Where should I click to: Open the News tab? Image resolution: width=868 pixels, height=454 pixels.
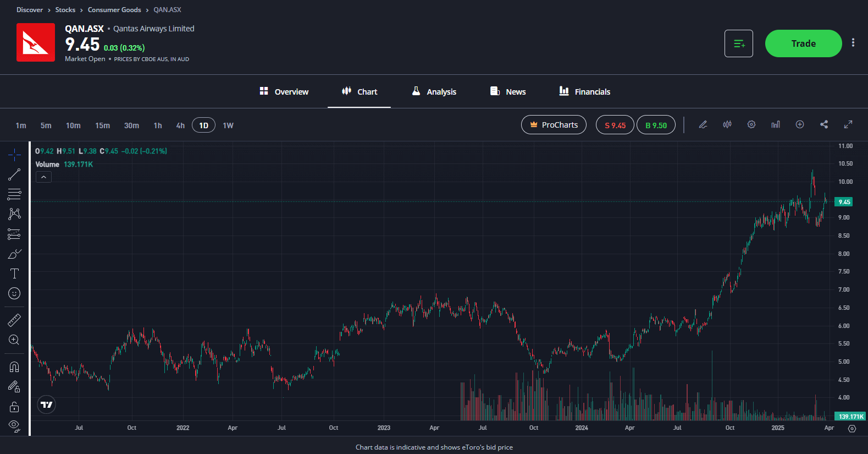tap(508, 91)
